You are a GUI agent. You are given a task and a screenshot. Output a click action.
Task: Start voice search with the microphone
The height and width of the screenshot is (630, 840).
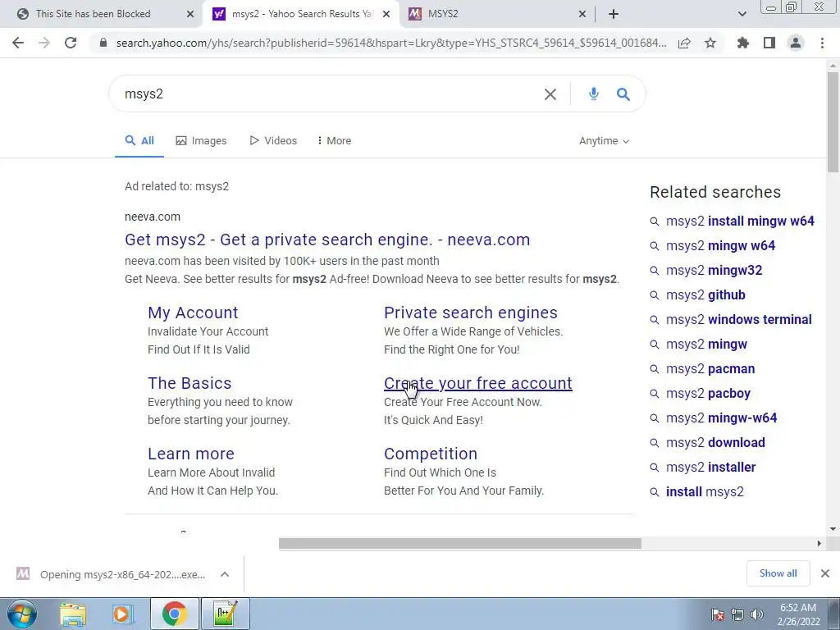(594, 94)
